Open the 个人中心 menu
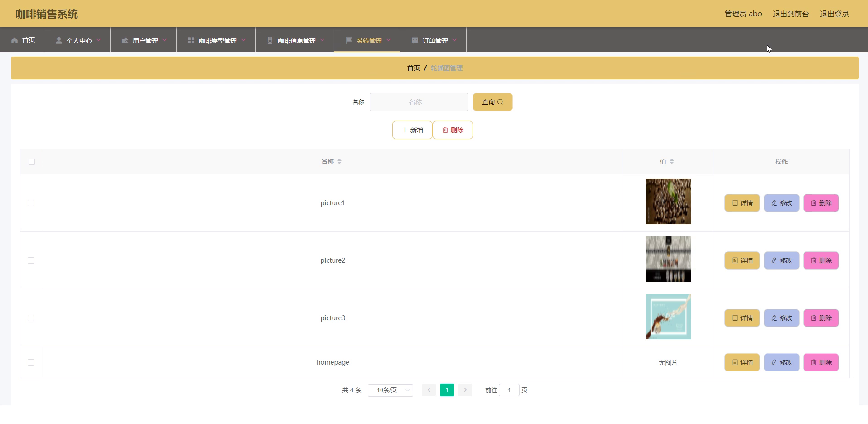Viewport: 868px width, 424px height. point(77,40)
